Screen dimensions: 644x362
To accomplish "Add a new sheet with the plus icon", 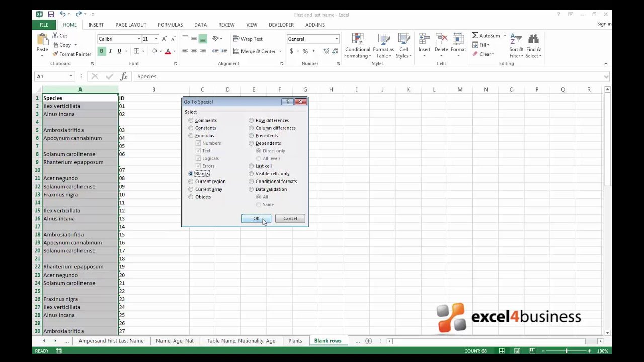I will (x=368, y=341).
